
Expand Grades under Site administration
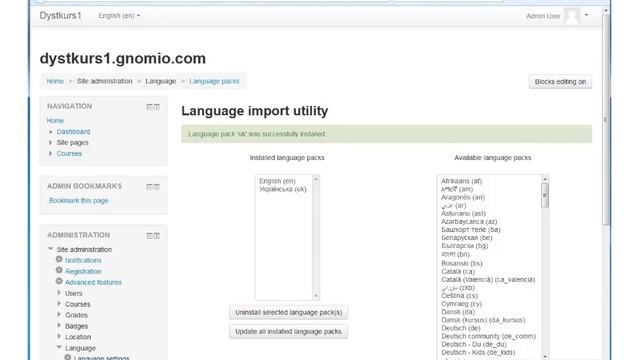click(59, 315)
